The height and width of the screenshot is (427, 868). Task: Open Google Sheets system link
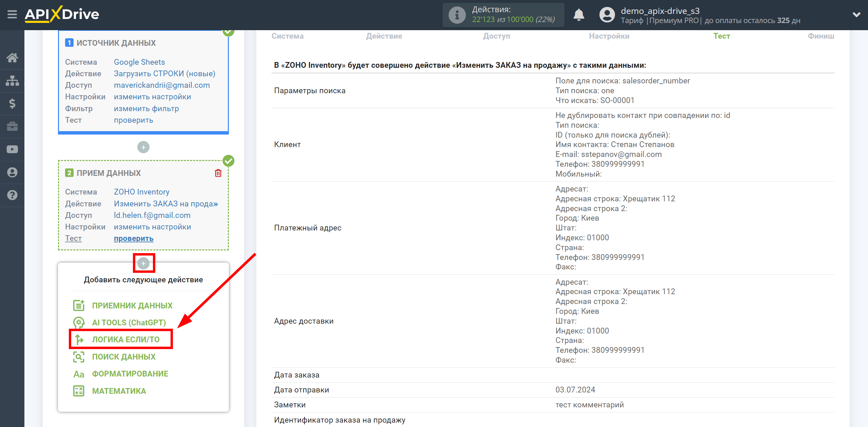tap(139, 62)
